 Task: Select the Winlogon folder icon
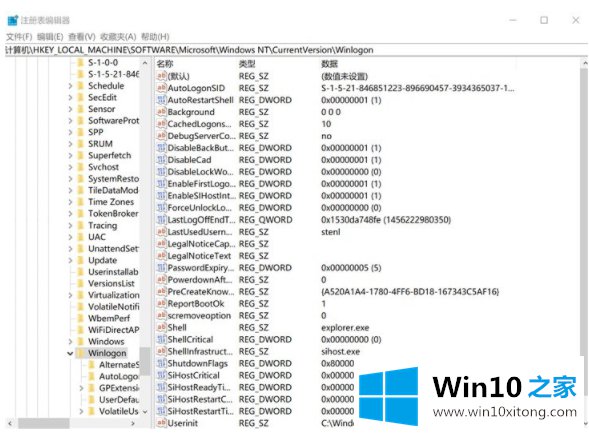pyautogui.click(x=81, y=353)
